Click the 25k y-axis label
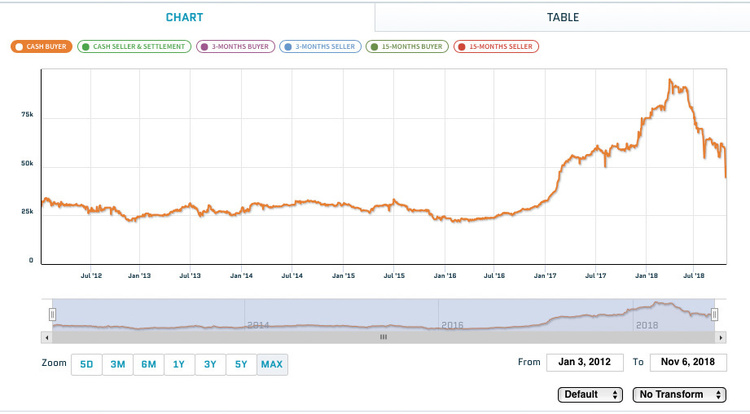Viewport: 750px width, 414px height. click(28, 212)
